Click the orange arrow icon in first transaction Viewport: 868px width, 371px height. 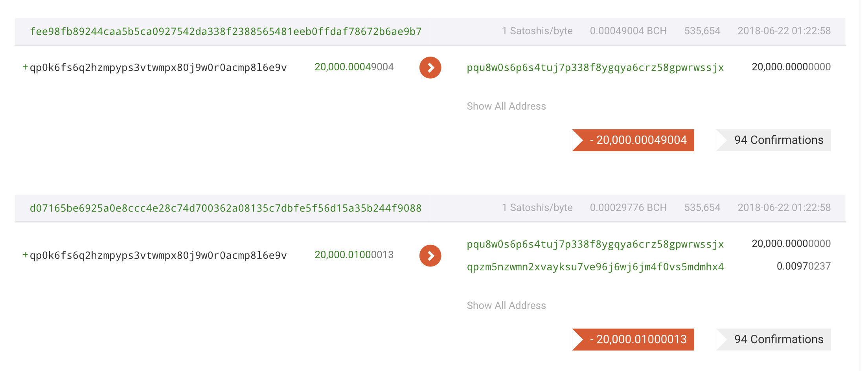point(430,68)
